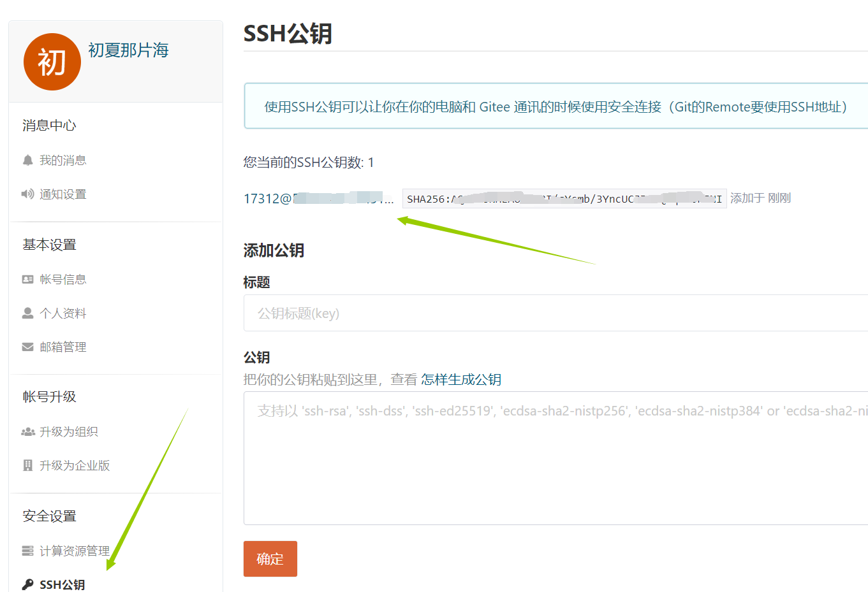Viewport: 868px width, 592px height.
Task: Click the orange 确定 button
Action: tap(270, 559)
